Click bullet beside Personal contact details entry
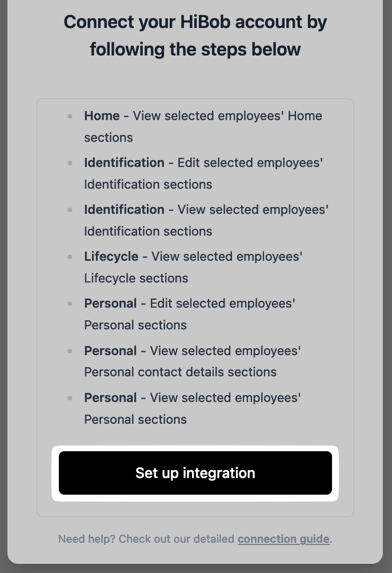 click(x=70, y=350)
